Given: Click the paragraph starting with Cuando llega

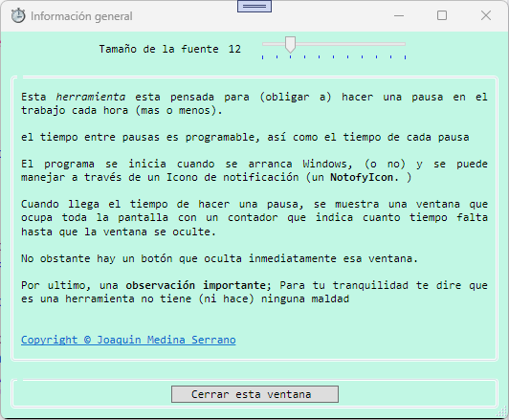Looking at the screenshot, I should (254, 218).
